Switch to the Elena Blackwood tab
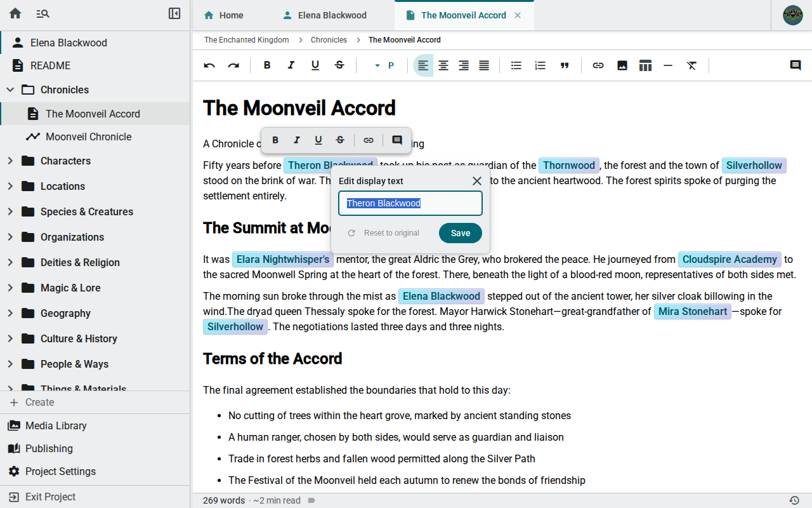The width and height of the screenshot is (812, 508). [325, 15]
